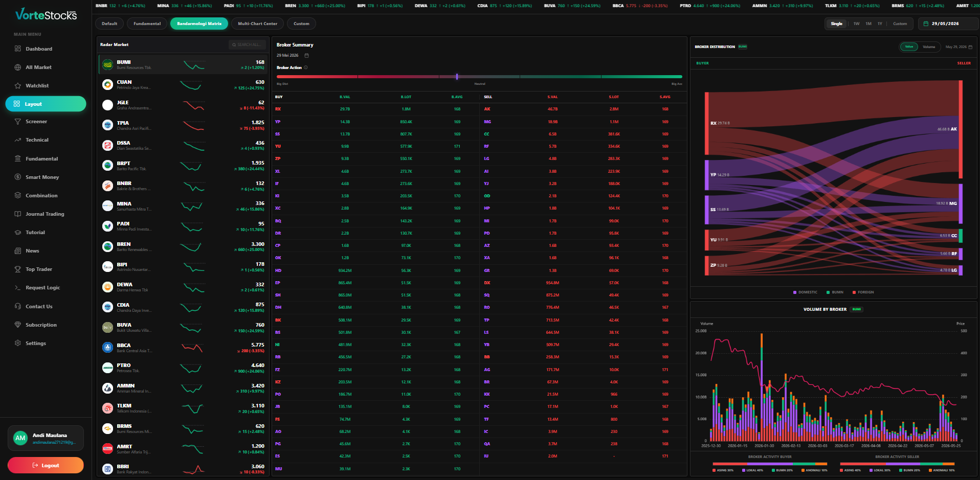This screenshot has height=480, width=980.
Task: Click the News newspaper icon
Action: pyautogui.click(x=17, y=250)
